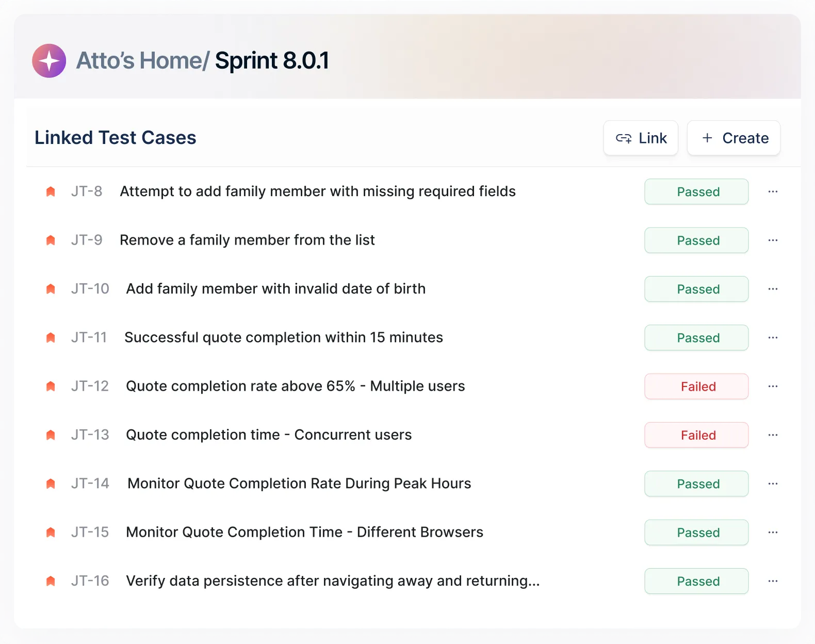Click the priority flag icon next to JT-13
Viewport: 815px width, 644px height.
51,435
